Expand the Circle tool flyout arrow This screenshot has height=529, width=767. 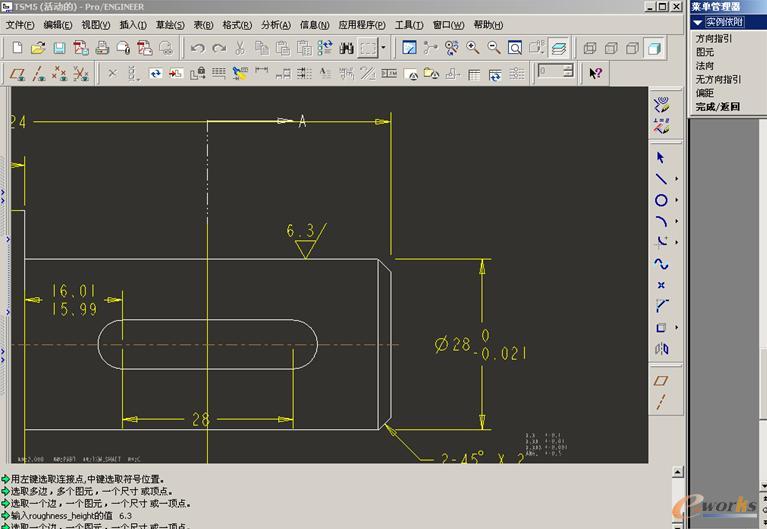[x=677, y=200]
